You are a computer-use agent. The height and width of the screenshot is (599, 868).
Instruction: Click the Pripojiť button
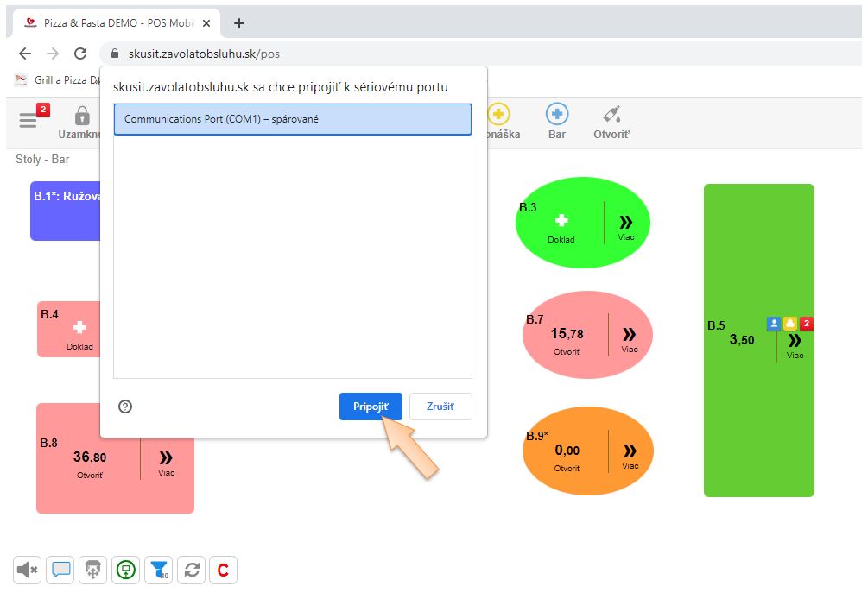tap(371, 407)
